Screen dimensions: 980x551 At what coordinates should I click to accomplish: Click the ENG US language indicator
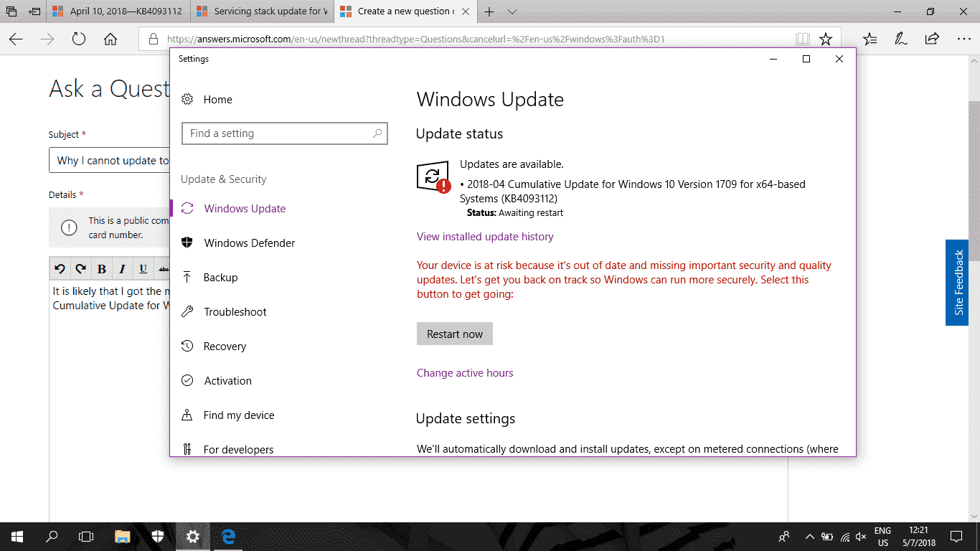click(x=882, y=537)
